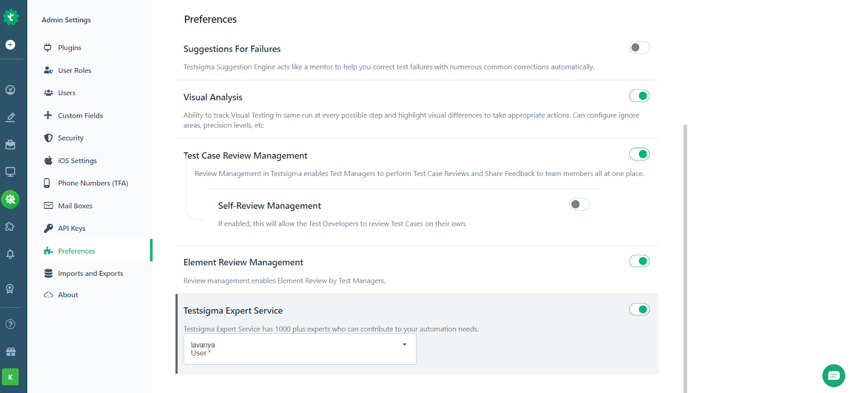Click the database icon beside Imports and Exports
This screenshot has width=868, height=393.
click(x=48, y=274)
